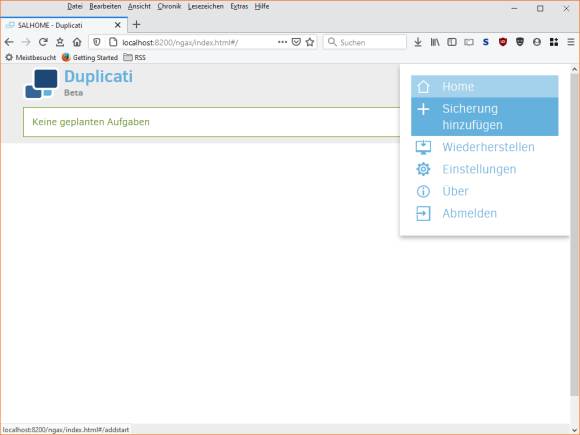Open the RSS bookmarks folder
The image size is (580, 435).
click(x=135, y=57)
